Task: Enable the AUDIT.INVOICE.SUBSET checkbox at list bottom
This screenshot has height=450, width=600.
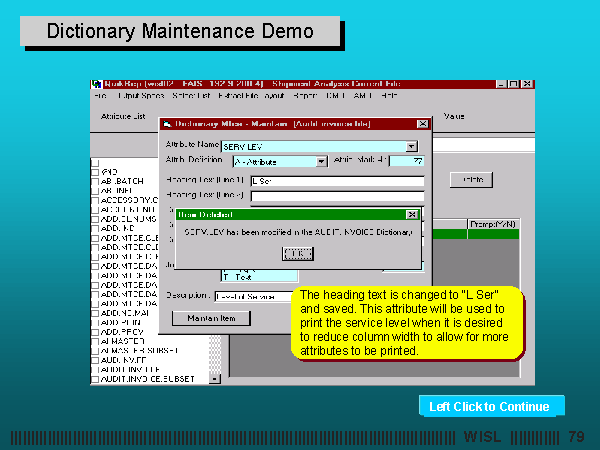Action: (x=96, y=379)
